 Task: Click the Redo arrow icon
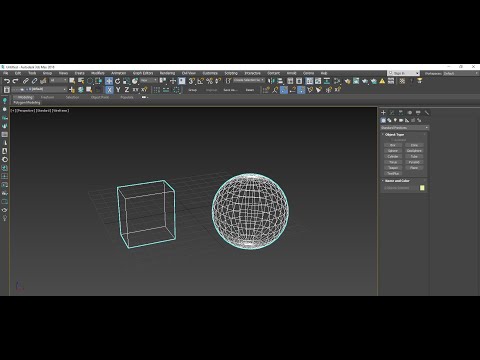pos(15,81)
